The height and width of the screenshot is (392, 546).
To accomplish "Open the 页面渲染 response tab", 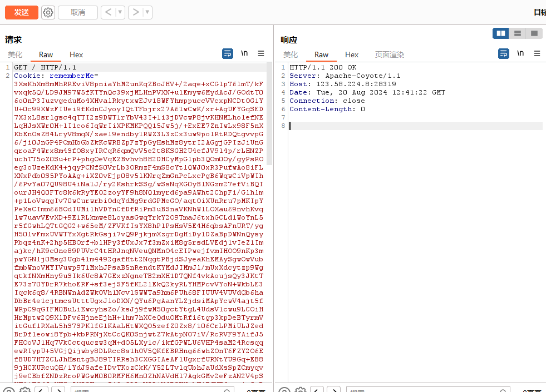I will (390, 54).
